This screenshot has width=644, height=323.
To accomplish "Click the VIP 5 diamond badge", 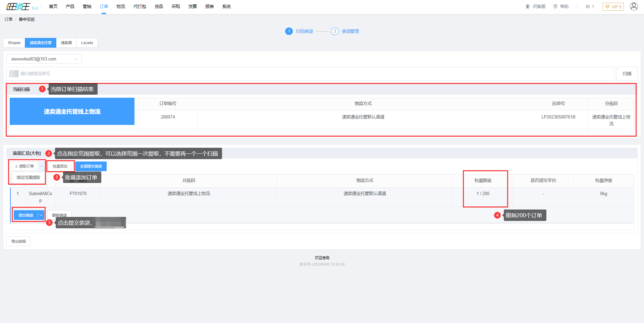I will pyautogui.click(x=613, y=7).
